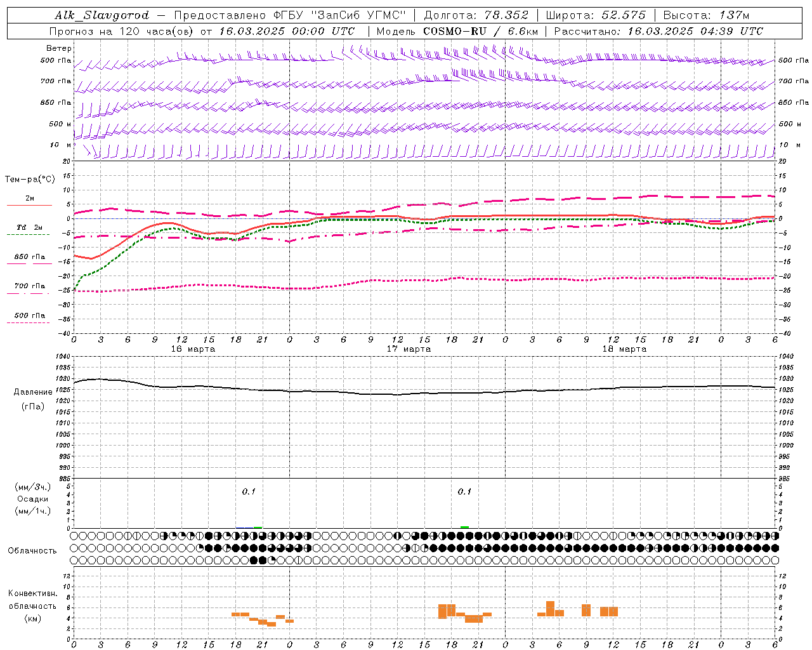
Task: Click the forecast period text Прогноз на 120 часа(ов)
Action: click(122, 31)
